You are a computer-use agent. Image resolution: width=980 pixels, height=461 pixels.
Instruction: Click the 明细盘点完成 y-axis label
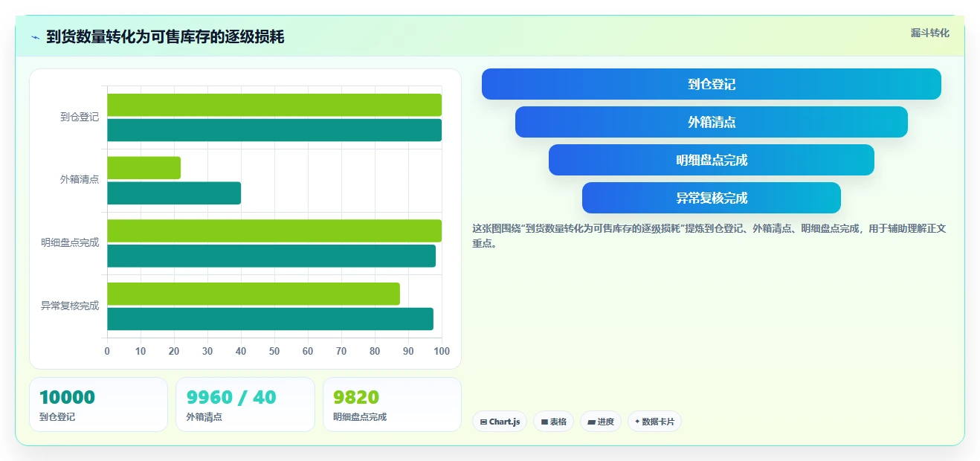(x=70, y=242)
